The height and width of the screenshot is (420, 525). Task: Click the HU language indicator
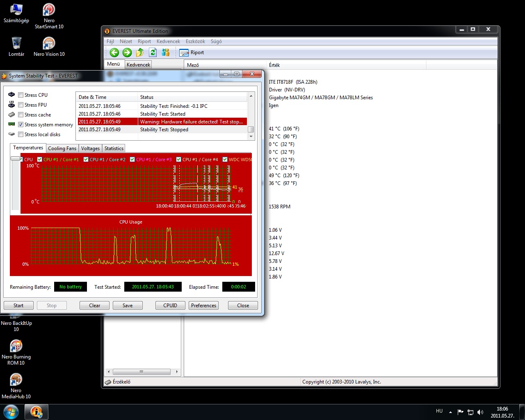[x=439, y=411]
